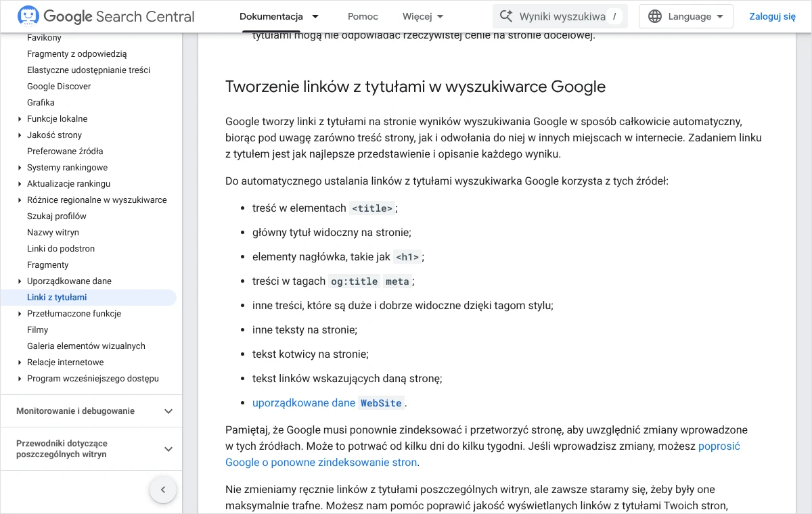Open Filmy in the sidebar
The width and height of the screenshot is (812, 514).
pyautogui.click(x=38, y=330)
